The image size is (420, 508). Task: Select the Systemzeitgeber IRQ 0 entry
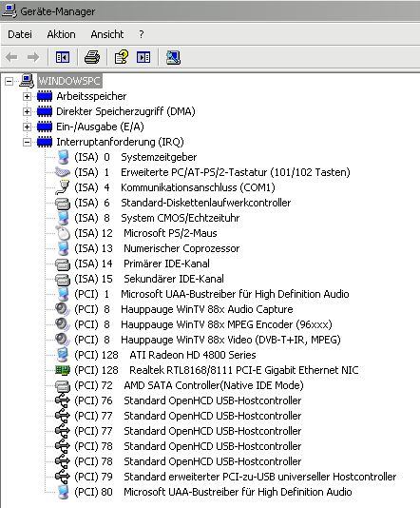pos(136,157)
